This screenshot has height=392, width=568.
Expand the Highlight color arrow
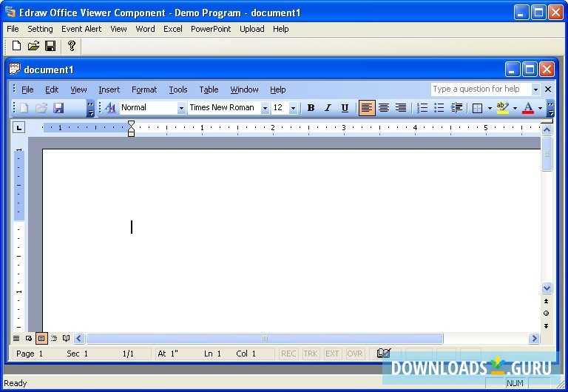pyautogui.click(x=515, y=108)
